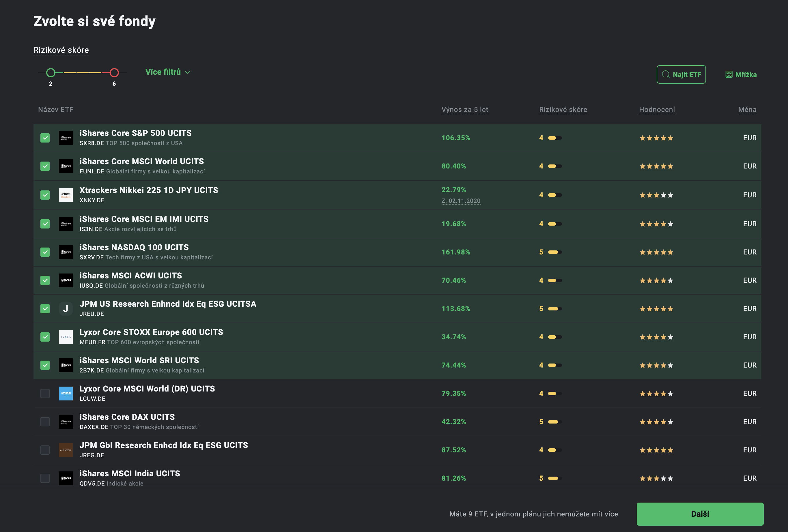Click the J icon for JPM US Research ETF
This screenshot has height=532, width=788.
pyautogui.click(x=66, y=309)
